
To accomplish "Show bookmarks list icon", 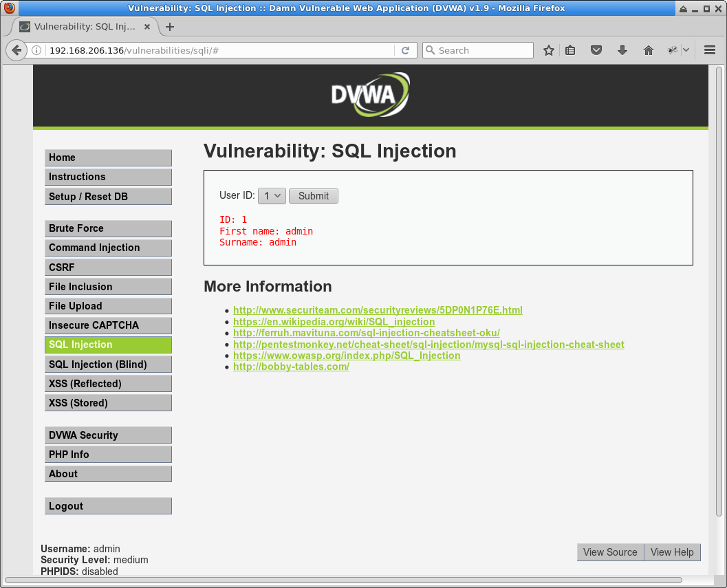I will (569, 50).
